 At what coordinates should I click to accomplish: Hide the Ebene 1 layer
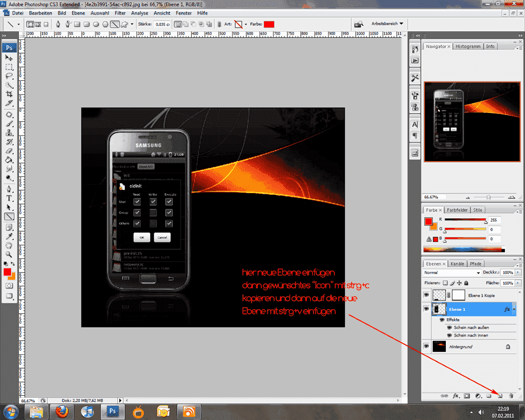[426, 309]
